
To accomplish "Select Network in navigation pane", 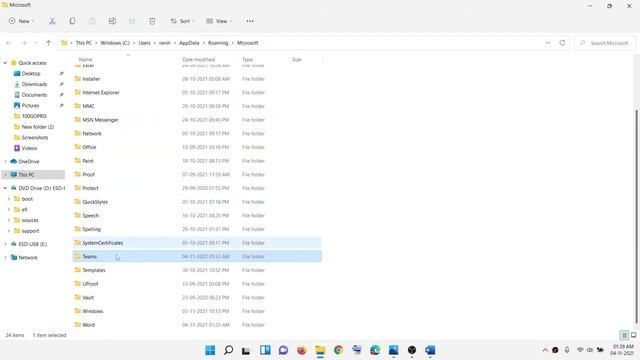I will [28, 258].
